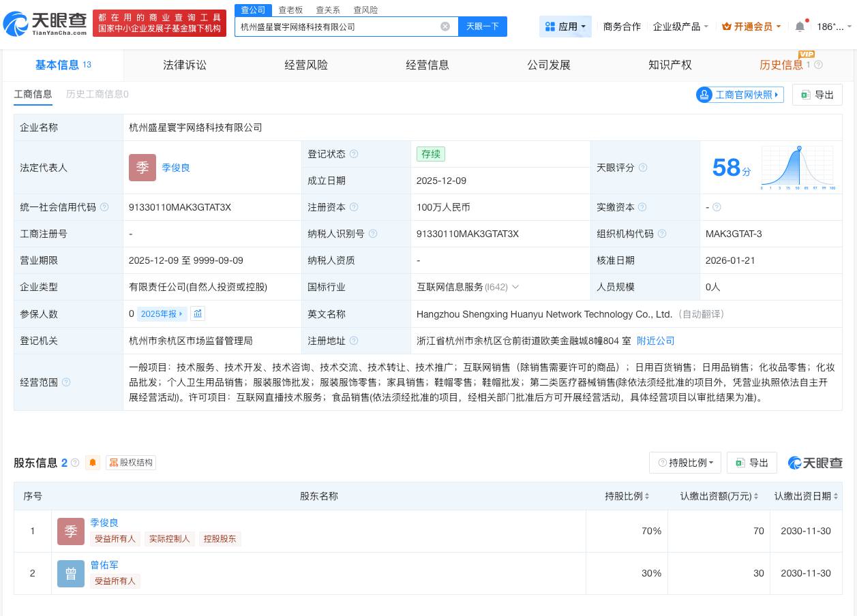Open the 附近公司 link beside the address
857x616 pixels.
click(x=655, y=341)
